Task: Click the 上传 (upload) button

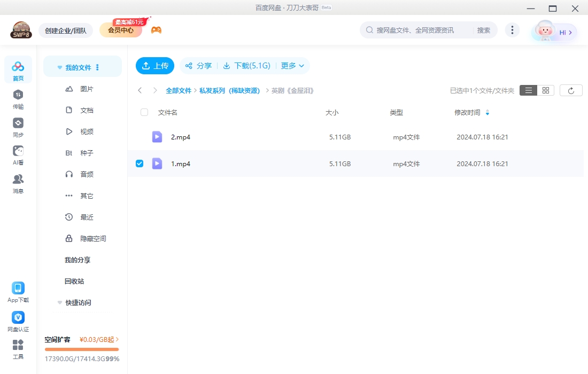Action: point(155,65)
